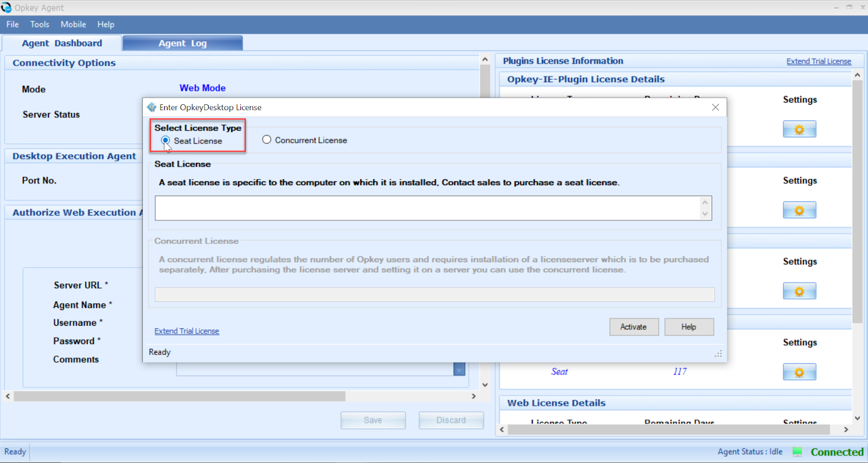Click right arrow of left panel horizontal scrollbar

click(474, 396)
